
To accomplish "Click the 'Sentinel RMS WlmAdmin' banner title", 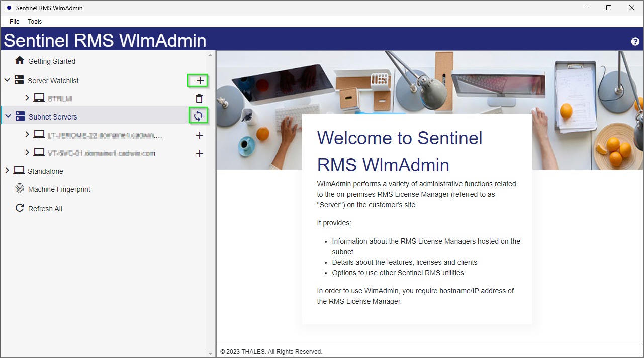I will coord(105,40).
